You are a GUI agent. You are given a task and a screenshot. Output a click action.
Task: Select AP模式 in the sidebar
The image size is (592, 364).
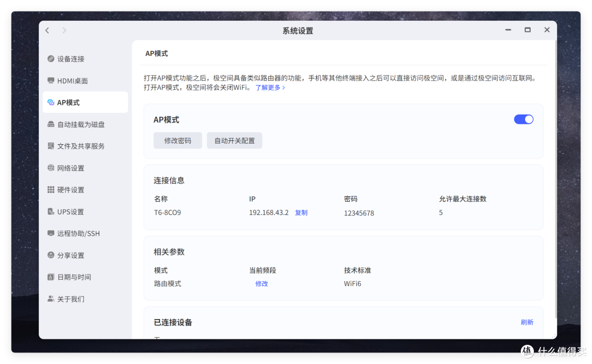point(86,103)
